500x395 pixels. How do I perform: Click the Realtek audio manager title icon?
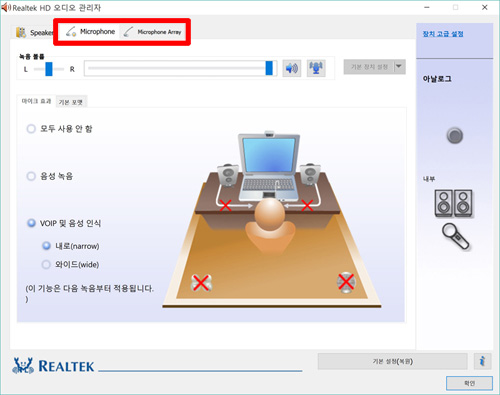click(6, 7)
